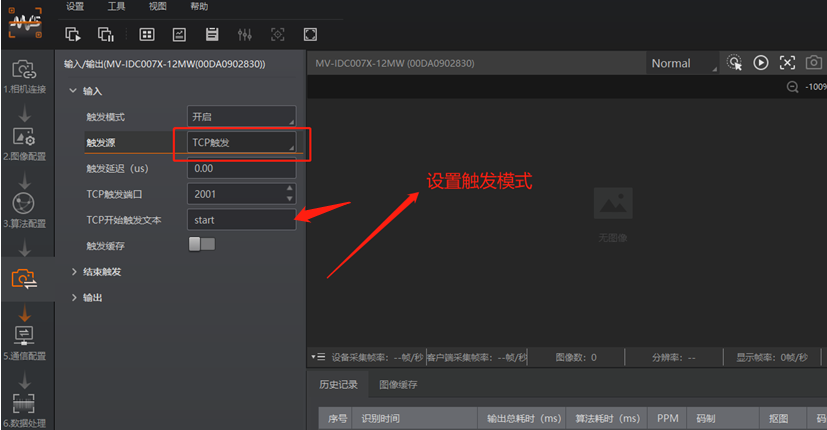This screenshot has width=827, height=430.
Task: Click the 识别时间 column header
Action: (x=415, y=418)
